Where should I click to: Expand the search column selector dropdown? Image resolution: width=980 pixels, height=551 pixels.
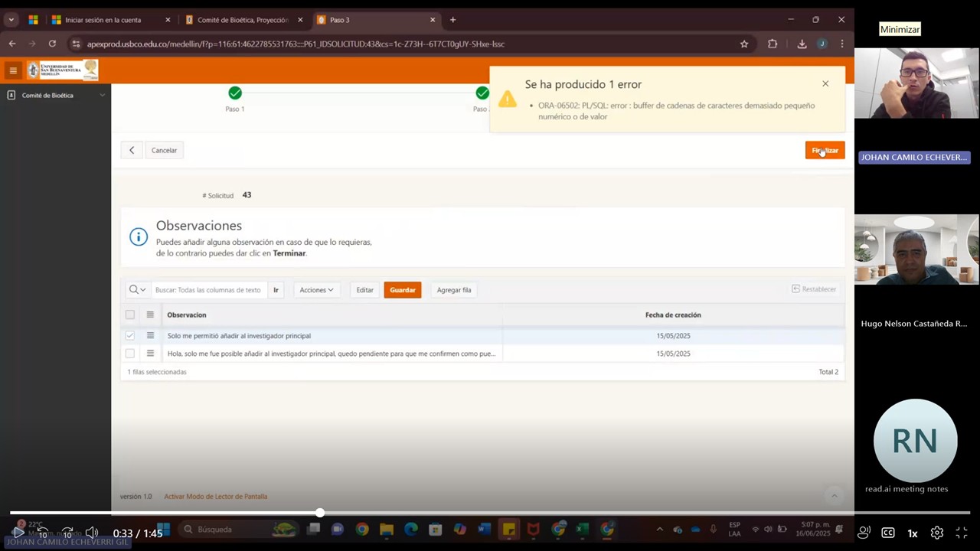[x=138, y=290]
